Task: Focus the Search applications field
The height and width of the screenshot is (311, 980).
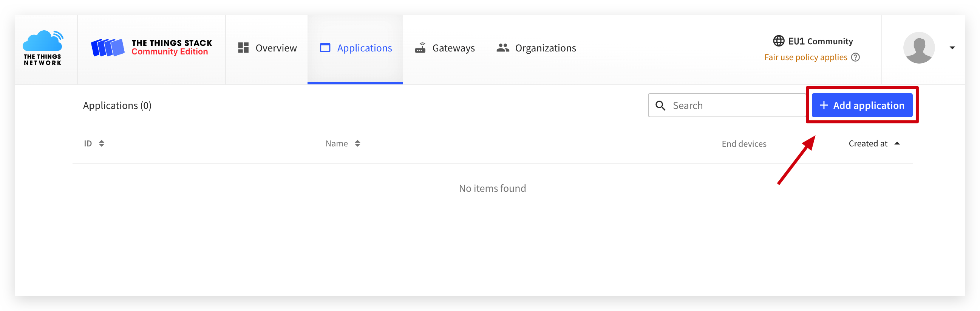Action: [x=726, y=105]
